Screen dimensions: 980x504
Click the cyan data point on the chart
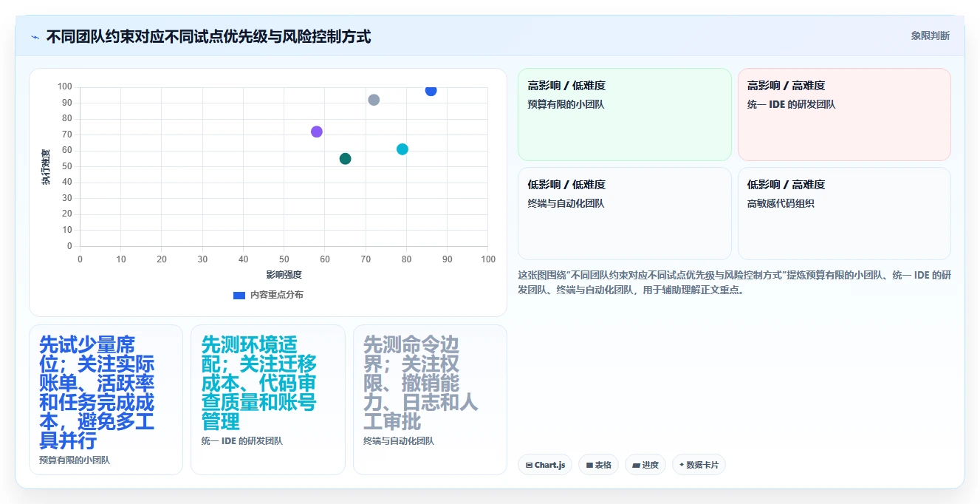[x=402, y=149]
